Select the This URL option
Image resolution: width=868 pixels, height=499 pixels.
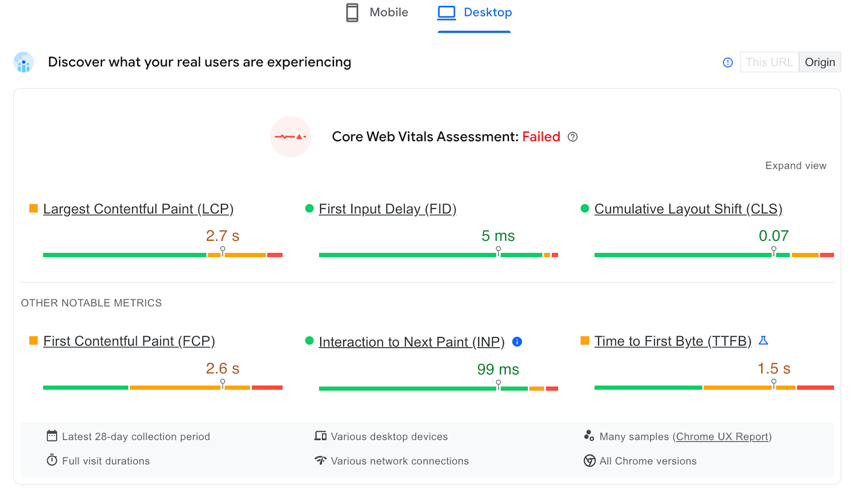(x=769, y=62)
